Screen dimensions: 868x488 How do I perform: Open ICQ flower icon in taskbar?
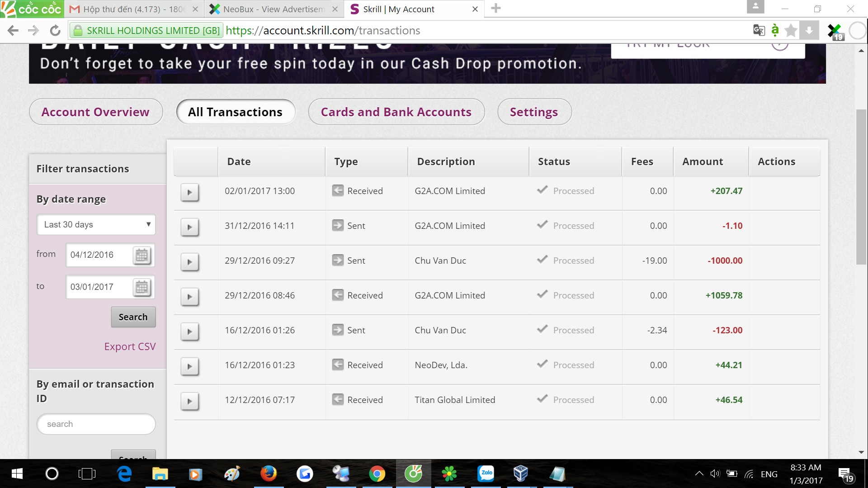(x=449, y=474)
